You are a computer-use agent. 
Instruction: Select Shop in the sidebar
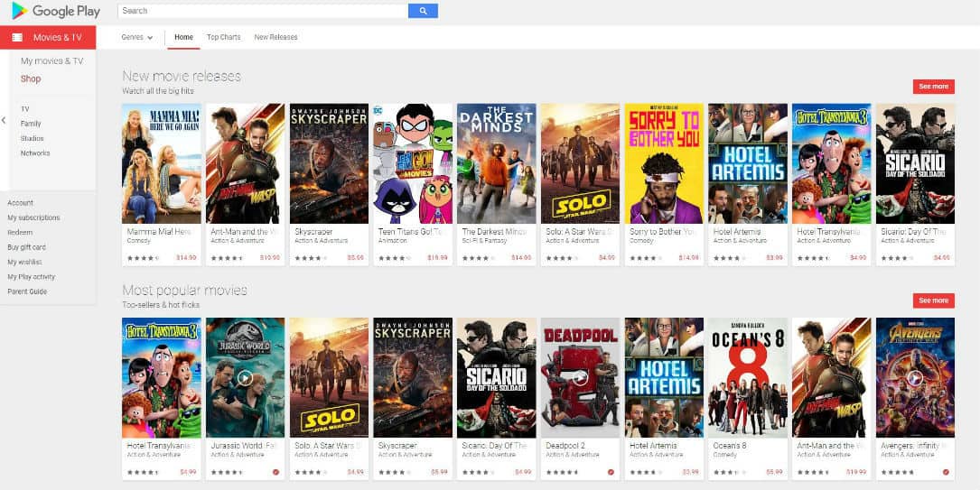pos(31,79)
